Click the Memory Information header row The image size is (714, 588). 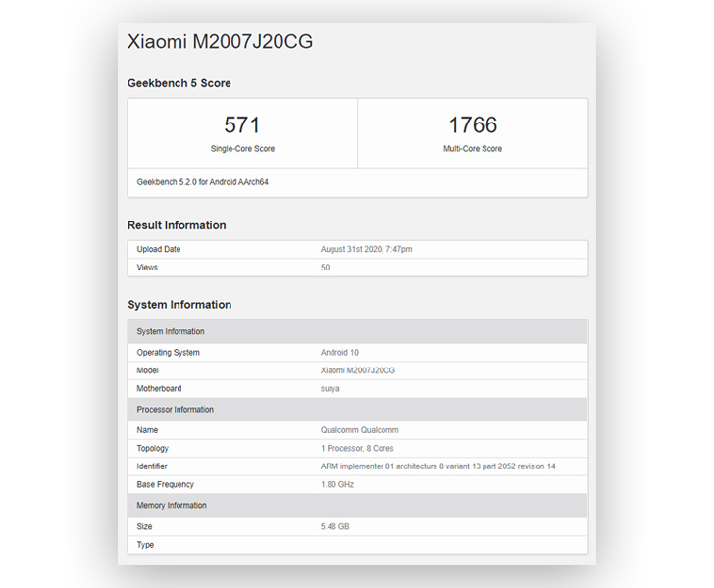point(358,505)
